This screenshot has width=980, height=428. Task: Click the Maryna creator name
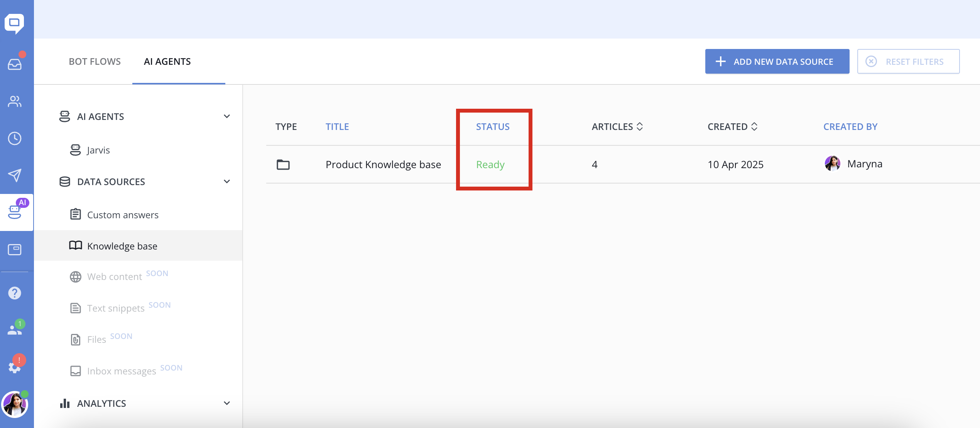coord(865,164)
